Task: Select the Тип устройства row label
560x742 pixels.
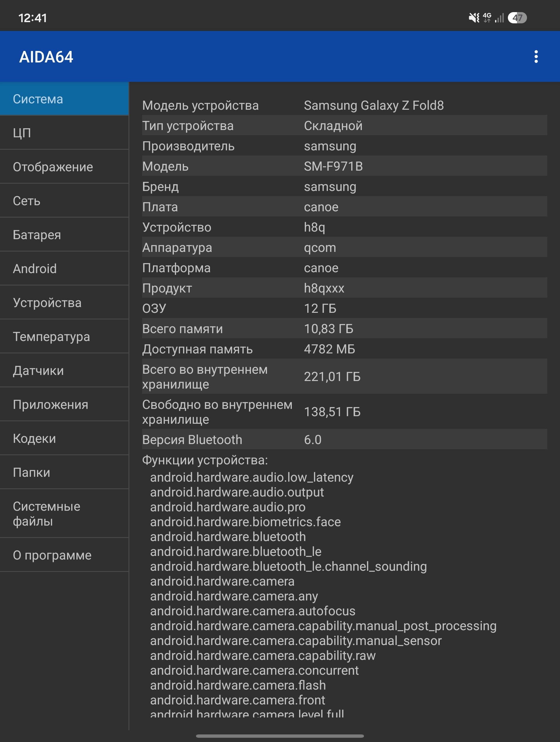Action: coord(188,126)
